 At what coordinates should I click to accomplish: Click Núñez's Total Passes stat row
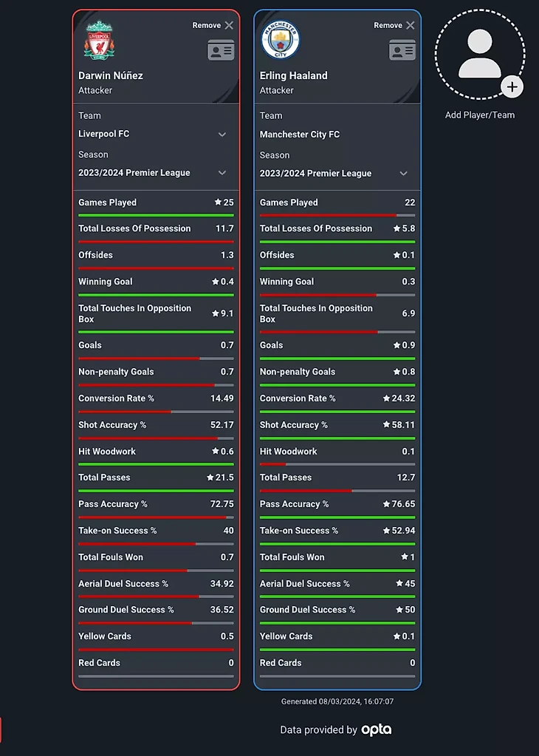pos(156,477)
